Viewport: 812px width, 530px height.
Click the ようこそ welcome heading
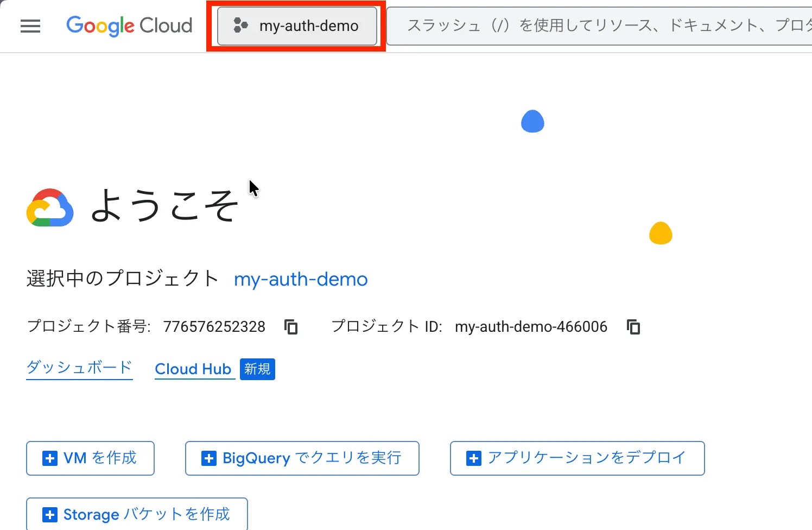164,205
